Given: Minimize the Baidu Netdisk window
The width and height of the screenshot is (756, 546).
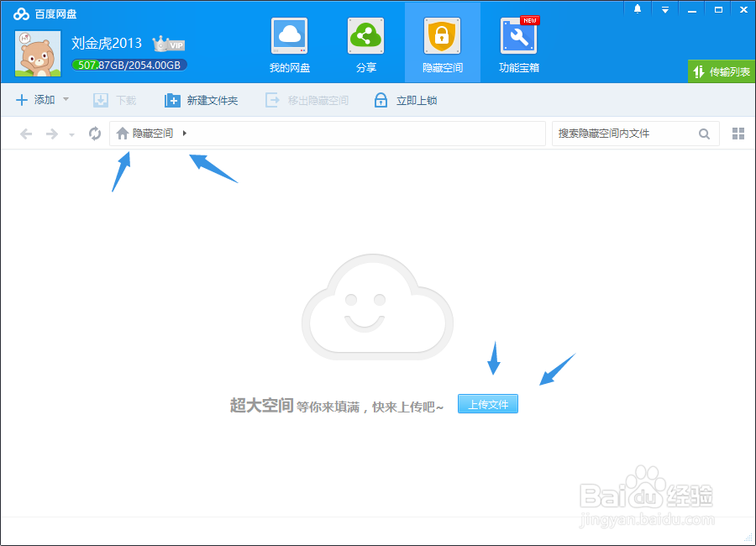Looking at the screenshot, I should tap(692, 10).
